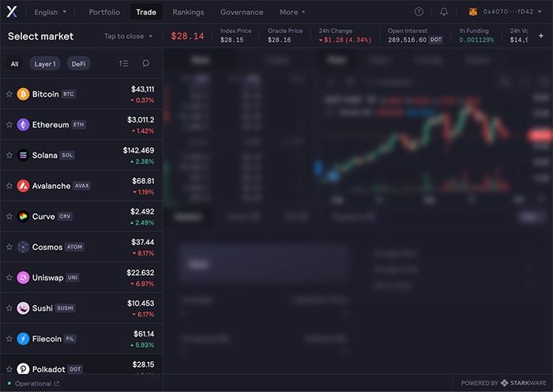Screen dimensions: 553x392
Task: Click the Open Interest 289,516.60 value
Action: tap(407, 40)
